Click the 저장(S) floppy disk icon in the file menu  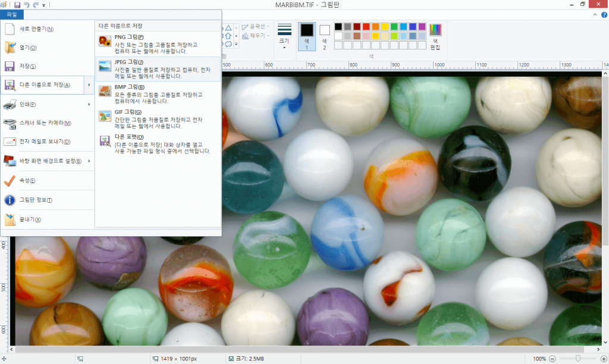click(10, 66)
